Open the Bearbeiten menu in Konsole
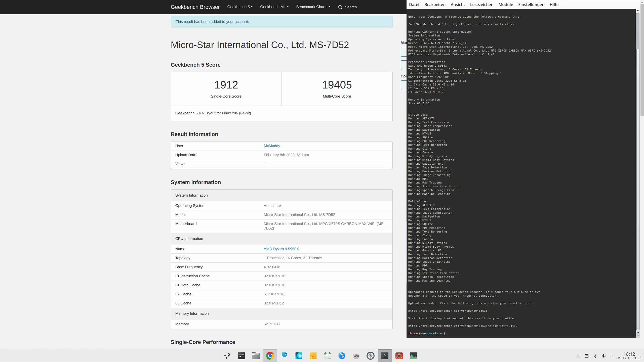 pos(435,5)
